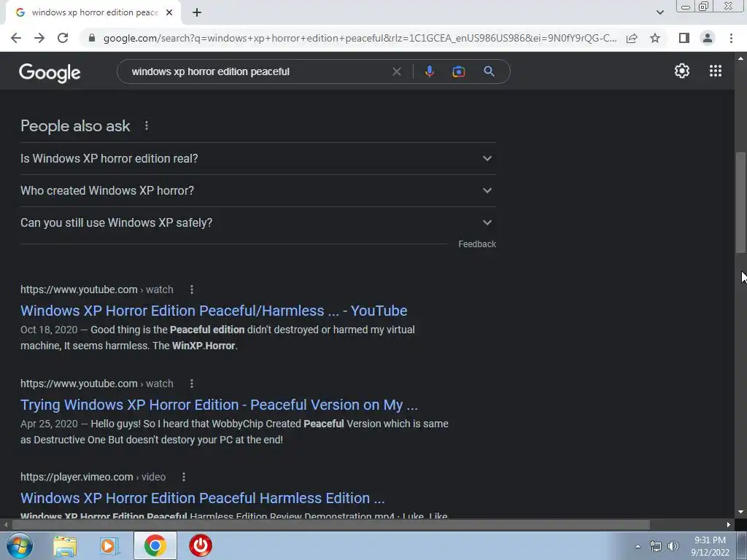Go back to the previous page
The width and height of the screenshot is (747, 560).
pyautogui.click(x=16, y=38)
